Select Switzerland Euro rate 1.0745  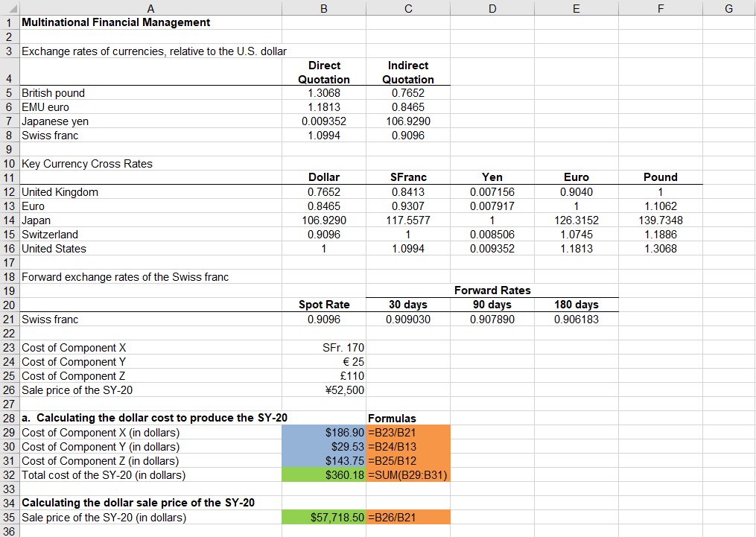[x=576, y=235]
